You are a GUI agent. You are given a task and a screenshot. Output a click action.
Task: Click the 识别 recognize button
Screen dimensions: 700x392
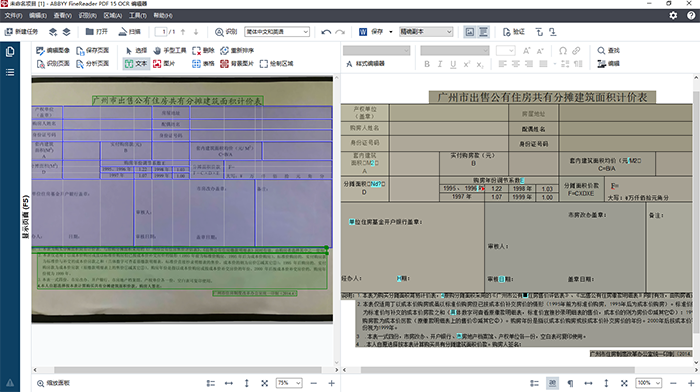226,32
